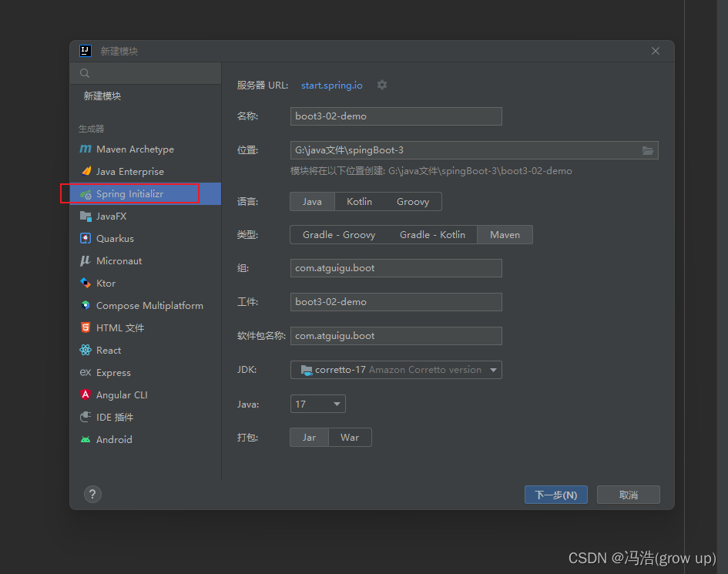Screen dimensions: 728x574
Task: Open the Java version 17 dropdown
Action: point(317,404)
